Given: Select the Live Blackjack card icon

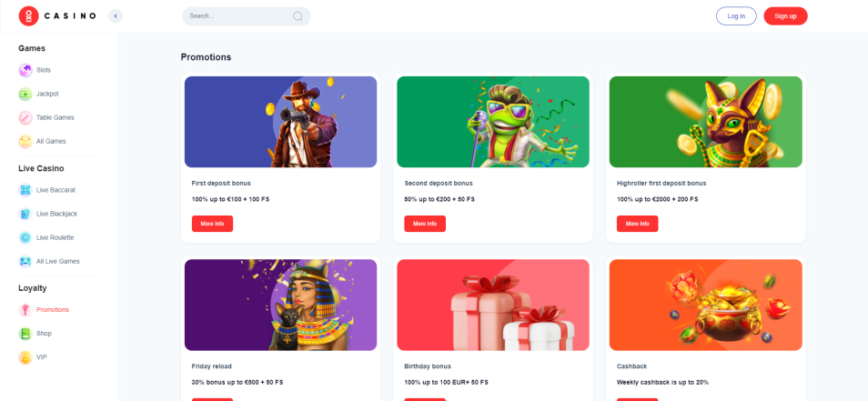Looking at the screenshot, I should click(25, 214).
